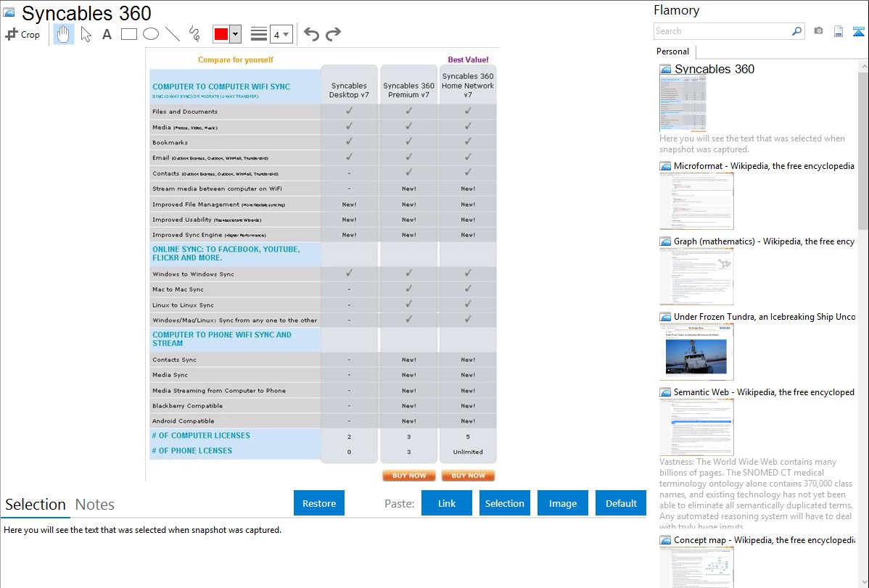Click the Syncables 360 title in sidebar
This screenshot has height=588, width=869.
[714, 70]
